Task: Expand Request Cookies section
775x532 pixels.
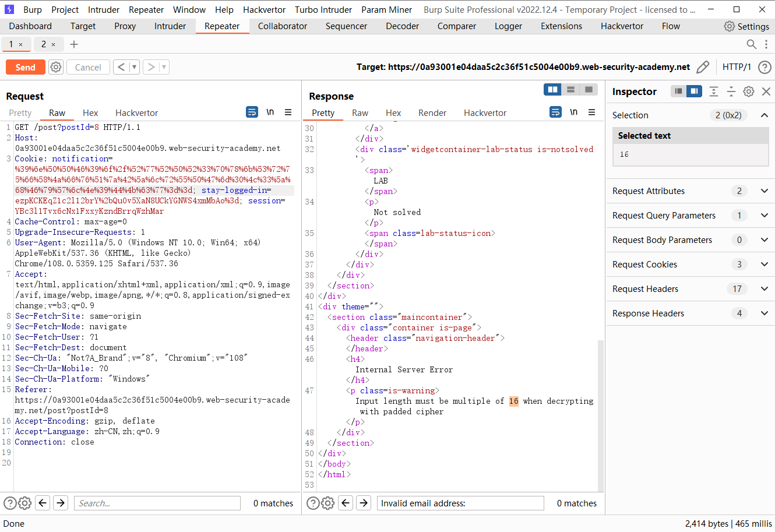Action: [764, 265]
